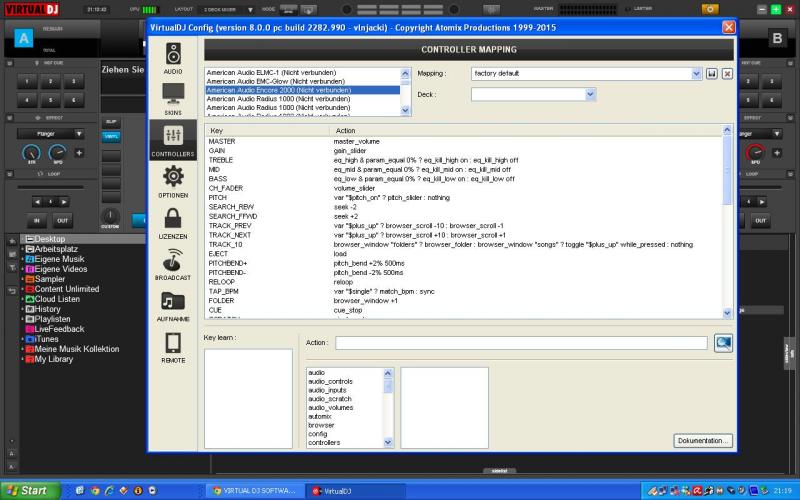Toggle the left deck LOOP panel switch

pyautogui.click(x=9, y=174)
